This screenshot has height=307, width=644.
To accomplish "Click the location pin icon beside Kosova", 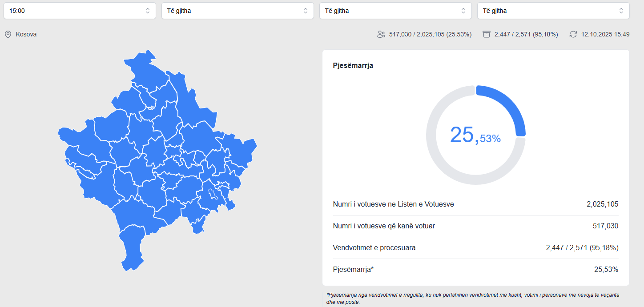I will tap(8, 34).
